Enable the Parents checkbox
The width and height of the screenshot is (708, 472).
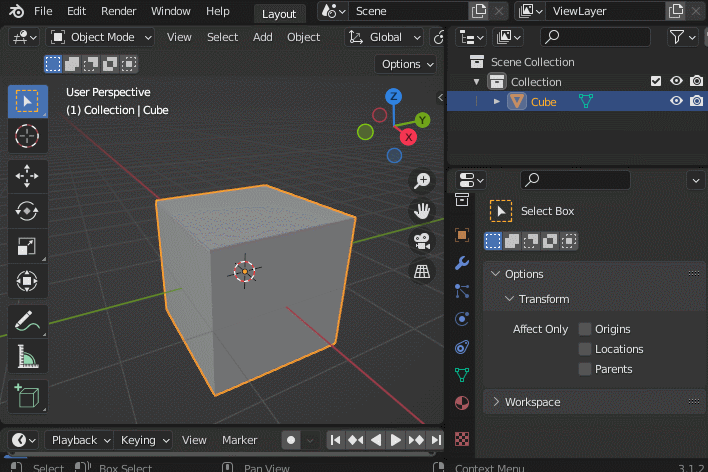point(585,369)
